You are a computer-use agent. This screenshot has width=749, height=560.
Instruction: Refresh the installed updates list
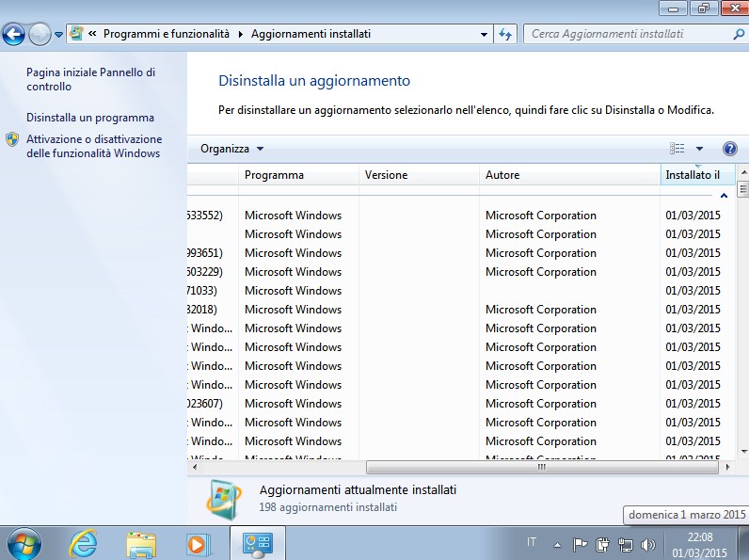(505, 35)
